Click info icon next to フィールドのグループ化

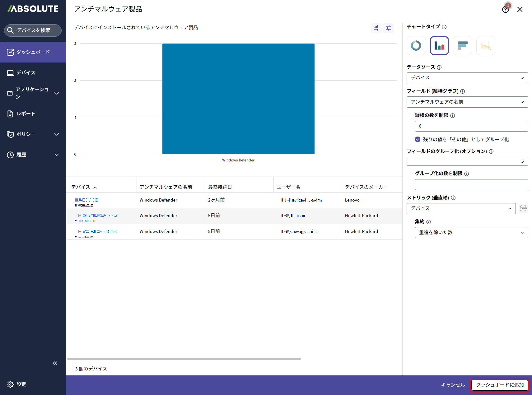coord(491,151)
